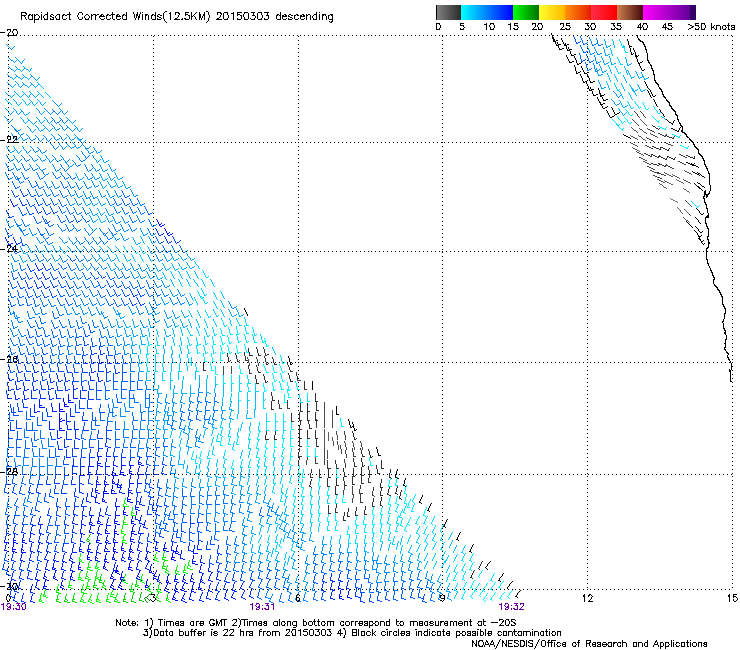Click the brown 35-40 knots legend swatch
The height and width of the screenshot is (650, 740).
pyautogui.click(x=630, y=12)
